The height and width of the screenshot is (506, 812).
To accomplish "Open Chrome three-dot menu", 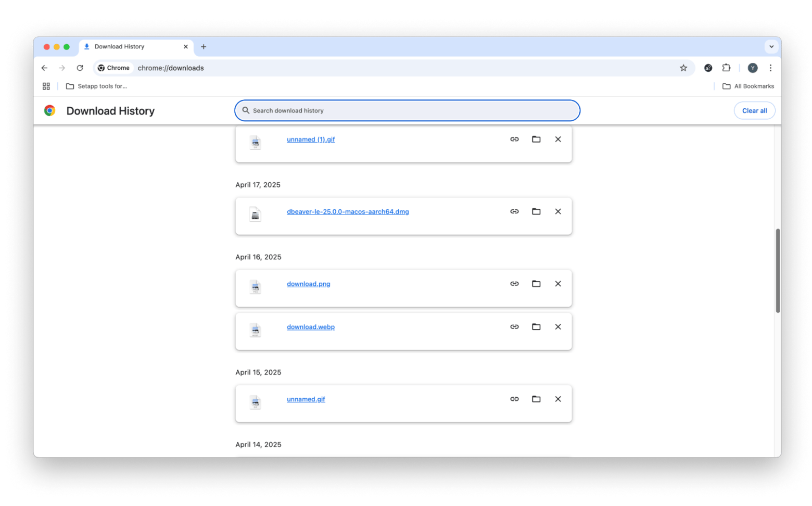I will point(770,68).
